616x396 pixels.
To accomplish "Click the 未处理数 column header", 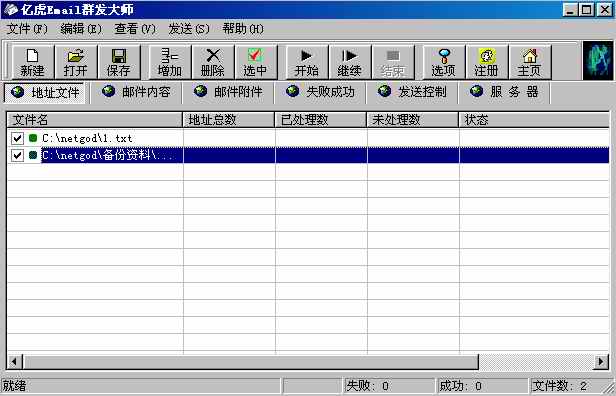I will coord(413,120).
